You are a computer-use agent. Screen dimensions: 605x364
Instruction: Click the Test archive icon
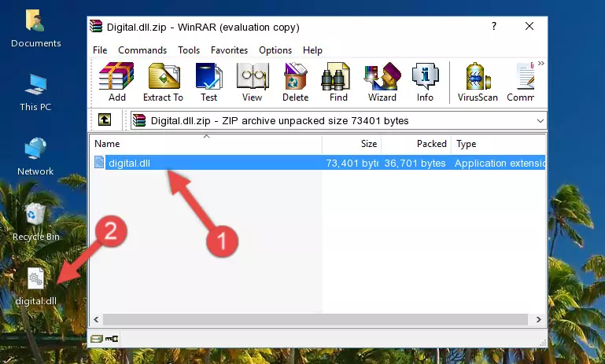(208, 82)
